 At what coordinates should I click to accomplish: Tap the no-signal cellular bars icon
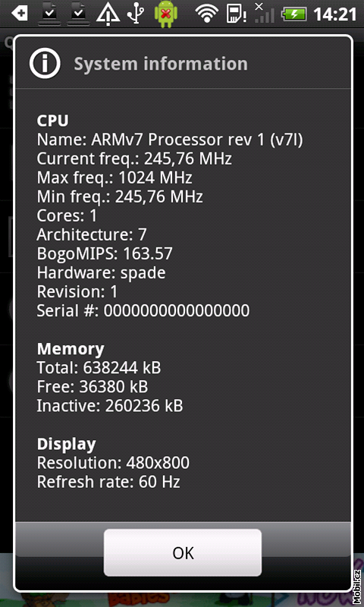point(264,13)
